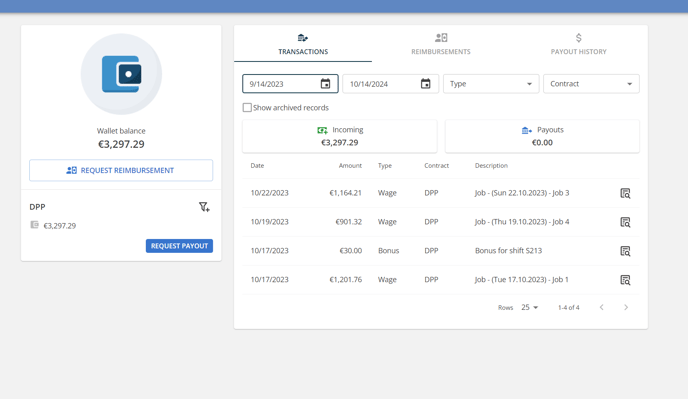Go to next page of transactions
Image resolution: width=688 pixels, height=399 pixels.
click(626, 307)
